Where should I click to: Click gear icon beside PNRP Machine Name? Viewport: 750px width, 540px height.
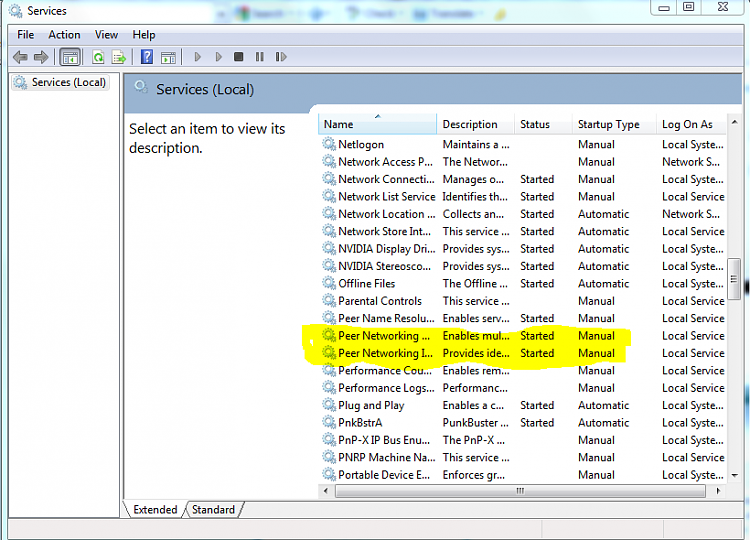tap(329, 457)
